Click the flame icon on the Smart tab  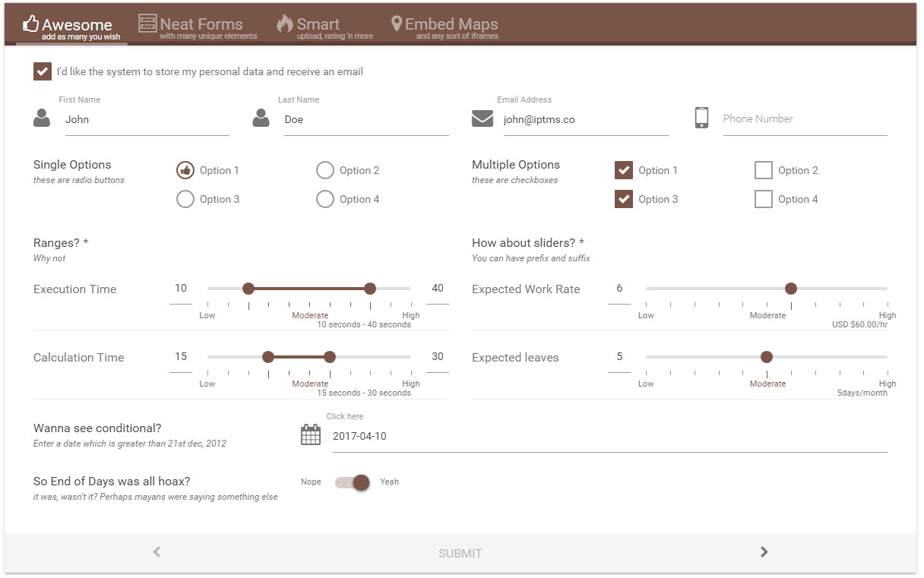click(x=283, y=23)
